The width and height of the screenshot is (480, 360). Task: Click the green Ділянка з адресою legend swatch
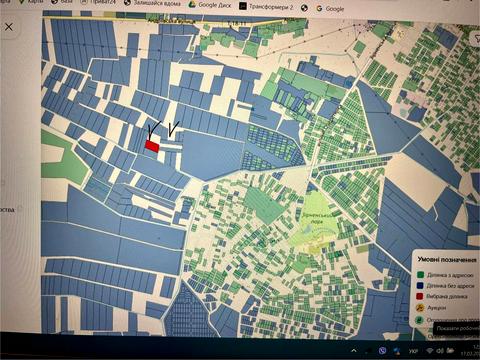(420, 275)
